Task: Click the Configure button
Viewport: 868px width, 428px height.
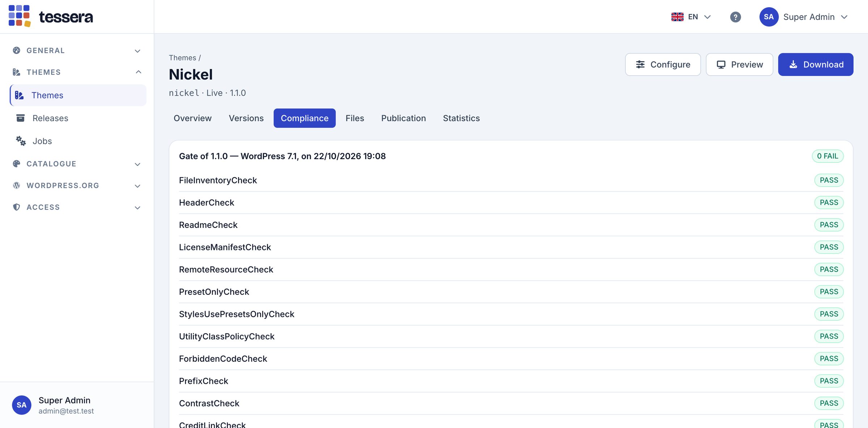Action: click(663, 64)
